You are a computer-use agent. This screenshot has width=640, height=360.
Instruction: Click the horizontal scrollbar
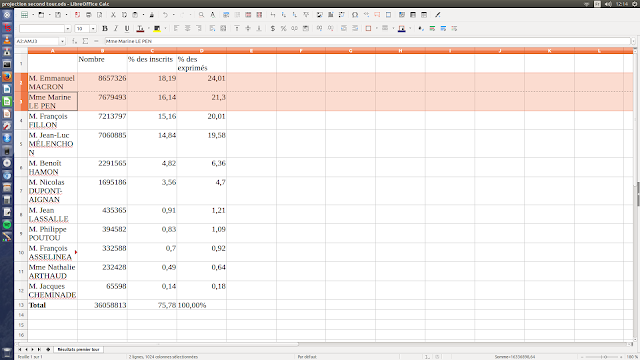click(159, 344)
